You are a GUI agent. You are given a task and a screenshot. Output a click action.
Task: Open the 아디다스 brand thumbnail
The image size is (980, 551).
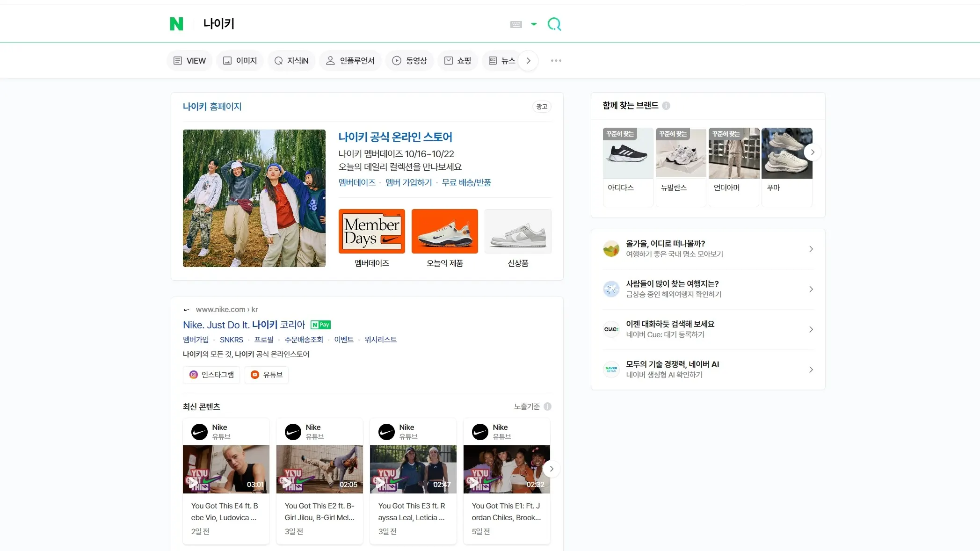628,153
